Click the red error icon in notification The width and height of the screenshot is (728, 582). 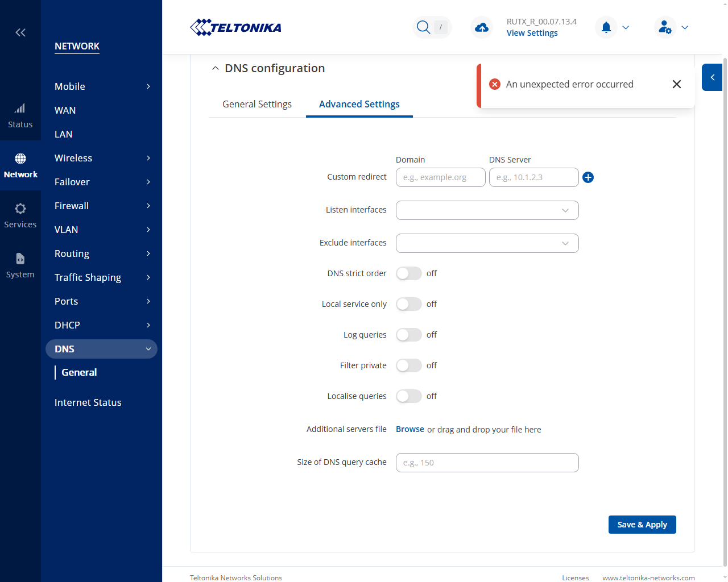coord(495,84)
